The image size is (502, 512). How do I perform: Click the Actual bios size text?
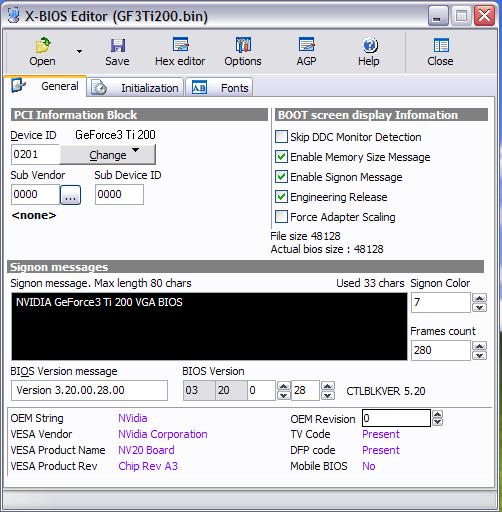click(x=327, y=249)
